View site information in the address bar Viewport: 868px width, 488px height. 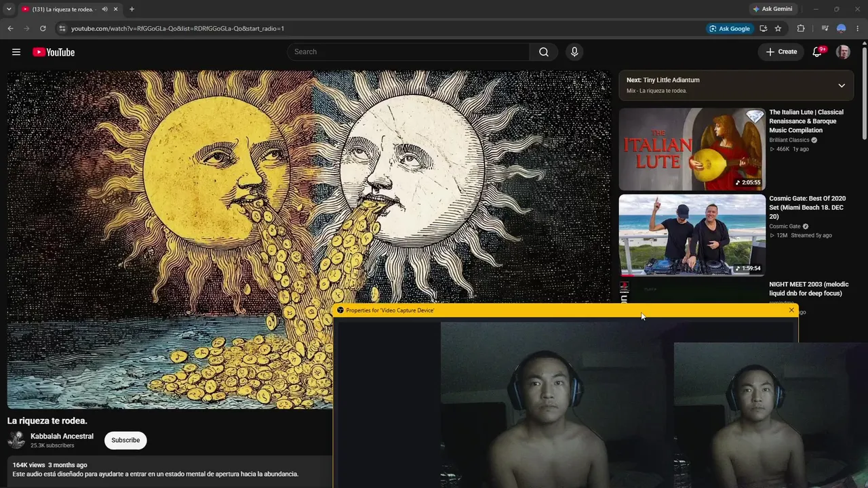coord(62,28)
